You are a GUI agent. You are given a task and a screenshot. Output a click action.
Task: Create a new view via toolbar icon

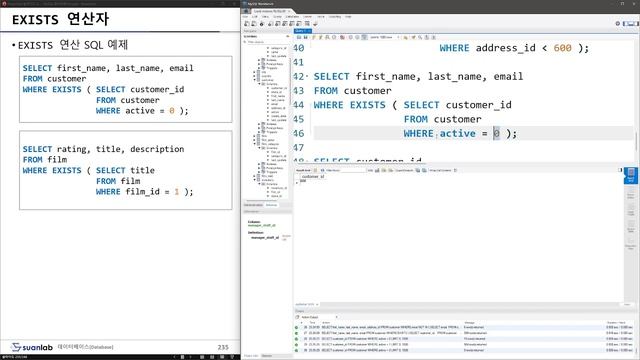[285, 24]
